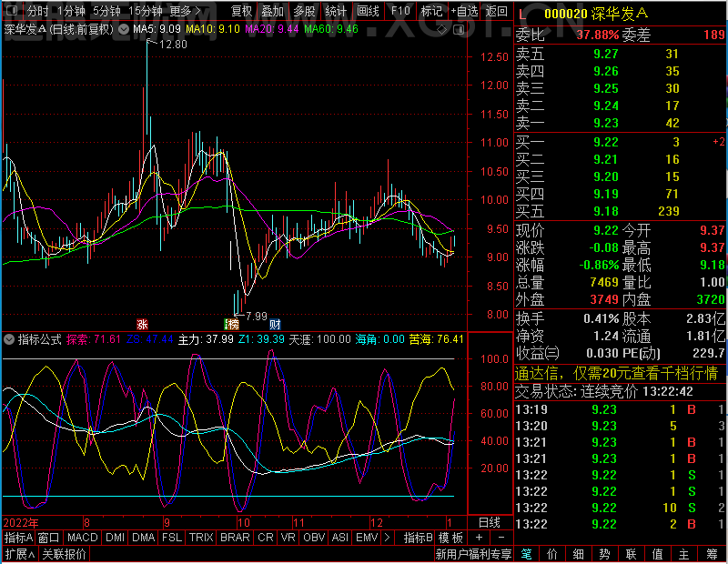
Task: Select the 笔 tick detail tab
Action: [526, 554]
